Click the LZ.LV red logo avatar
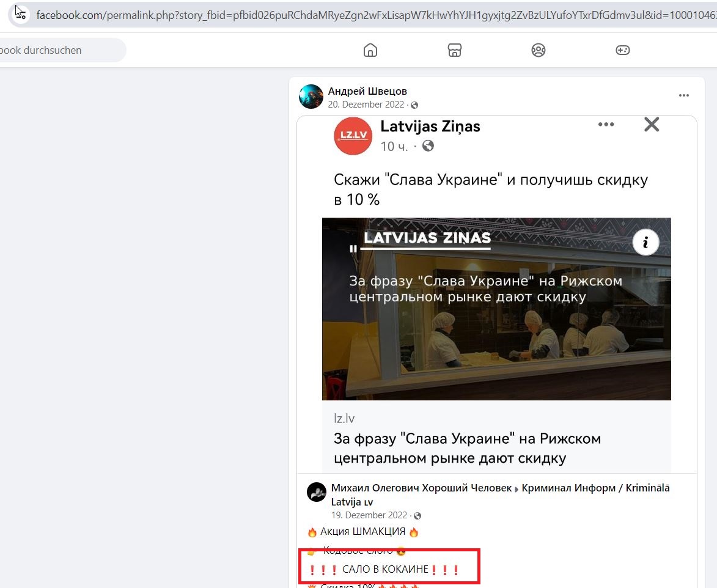This screenshot has width=717, height=588. (353, 136)
